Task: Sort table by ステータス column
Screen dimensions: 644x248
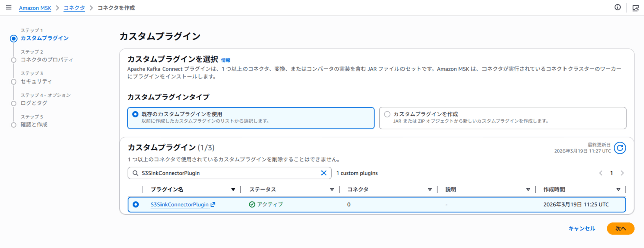Action: point(332,190)
